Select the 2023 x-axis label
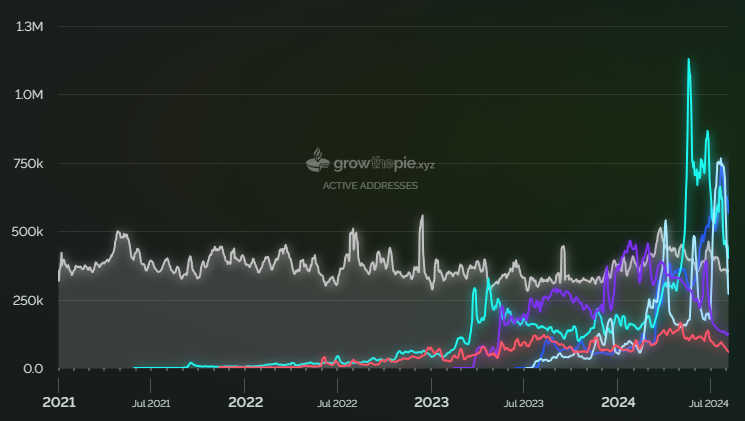Viewport: 745px width, 421px height. point(431,403)
